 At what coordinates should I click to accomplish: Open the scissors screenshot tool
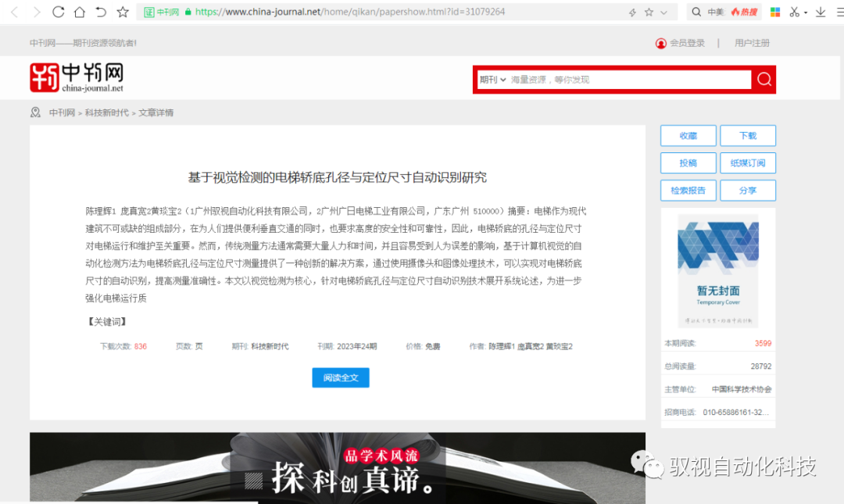(x=795, y=12)
